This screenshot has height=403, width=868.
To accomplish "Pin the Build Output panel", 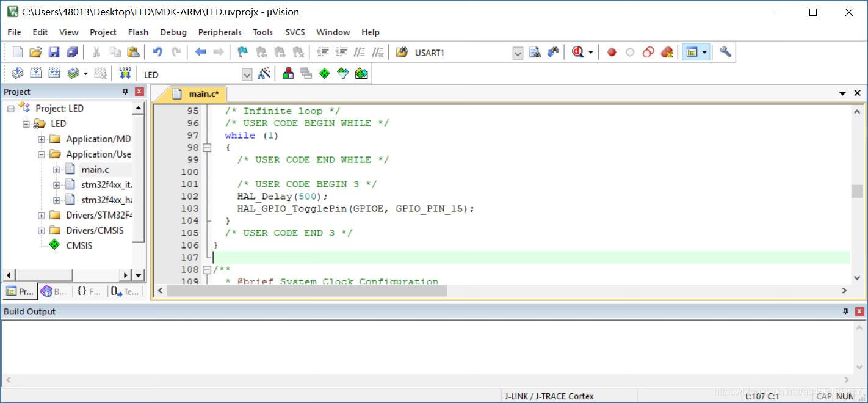I will (845, 311).
